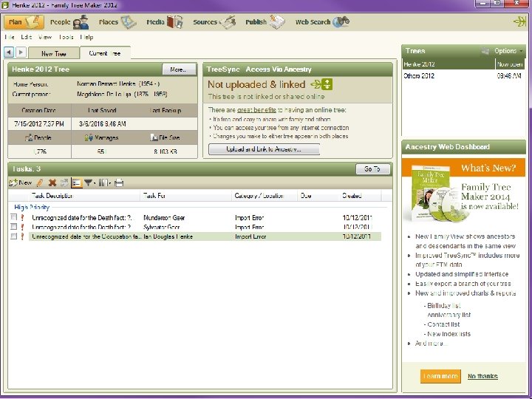Open the People workspace

pos(69,22)
